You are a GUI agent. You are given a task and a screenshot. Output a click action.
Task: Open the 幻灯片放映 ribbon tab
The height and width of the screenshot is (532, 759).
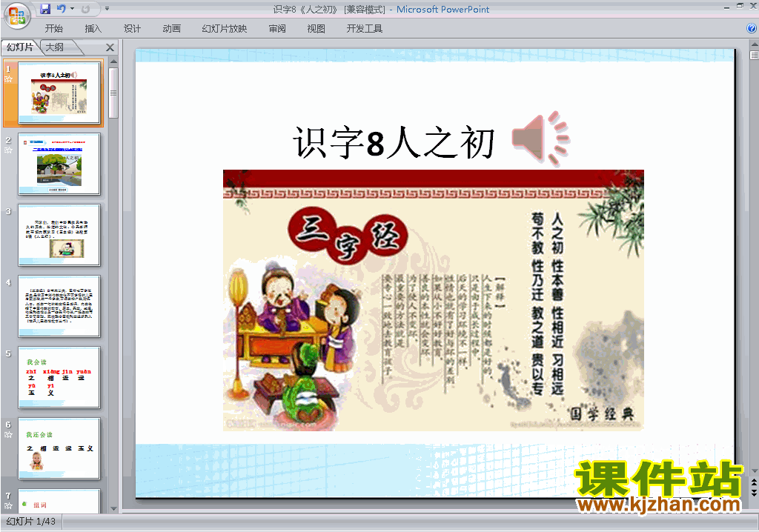pos(224,29)
